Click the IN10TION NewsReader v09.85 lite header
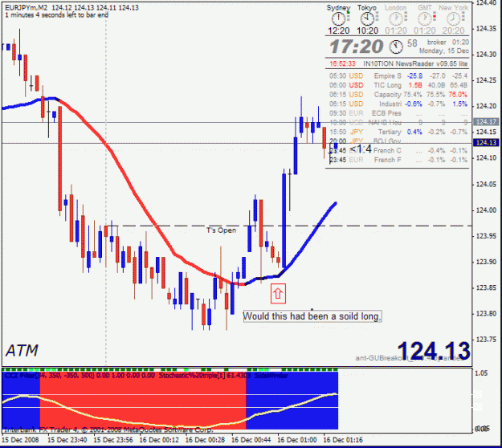The height and width of the screenshot is (448, 502). (415, 63)
